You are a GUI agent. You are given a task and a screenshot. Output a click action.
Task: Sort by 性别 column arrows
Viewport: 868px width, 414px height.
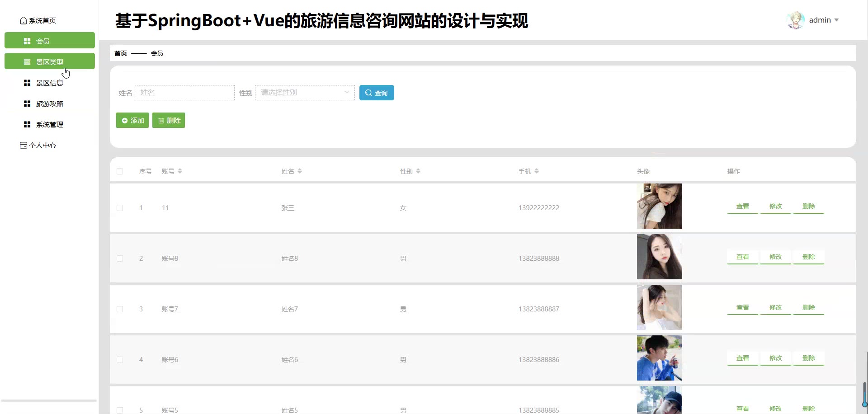(x=418, y=171)
